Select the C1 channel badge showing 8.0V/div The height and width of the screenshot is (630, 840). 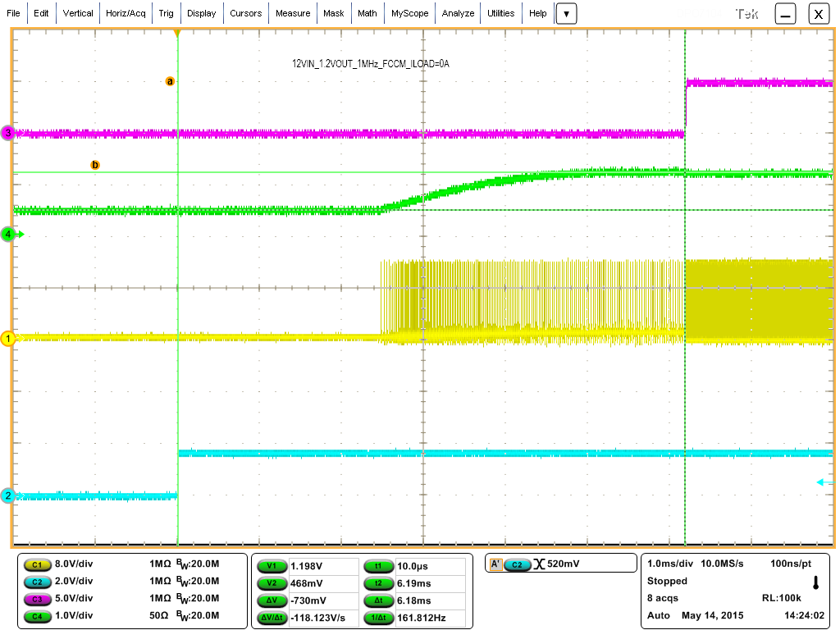click(38, 564)
